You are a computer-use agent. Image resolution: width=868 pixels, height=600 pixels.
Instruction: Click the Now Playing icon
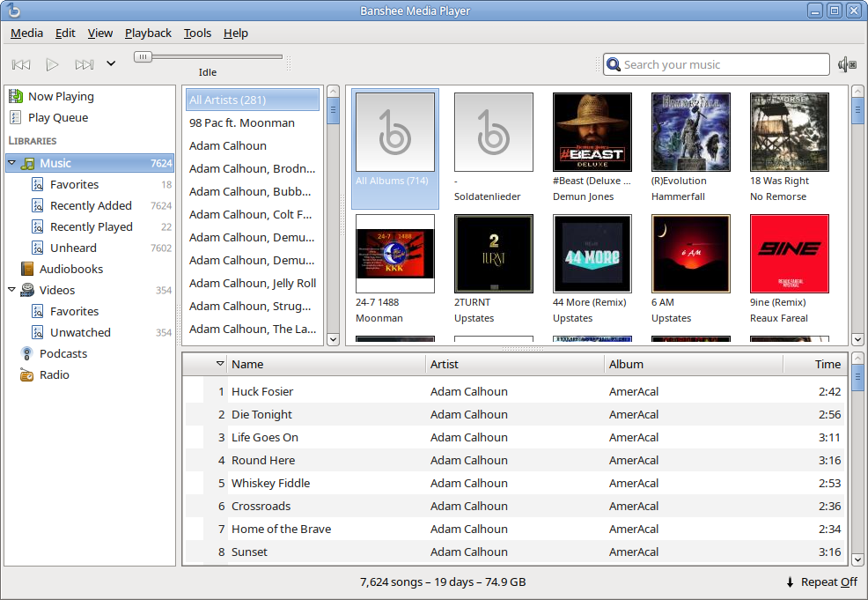[16, 96]
